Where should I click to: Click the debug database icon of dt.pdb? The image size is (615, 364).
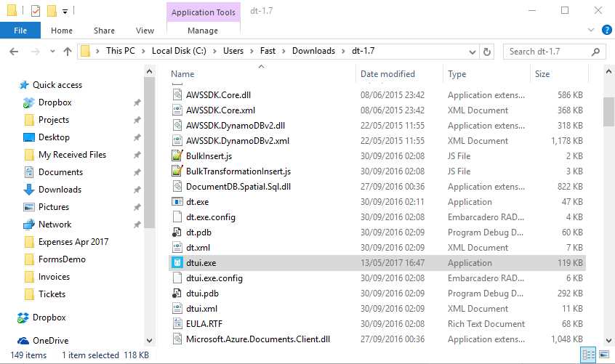pos(177,232)
